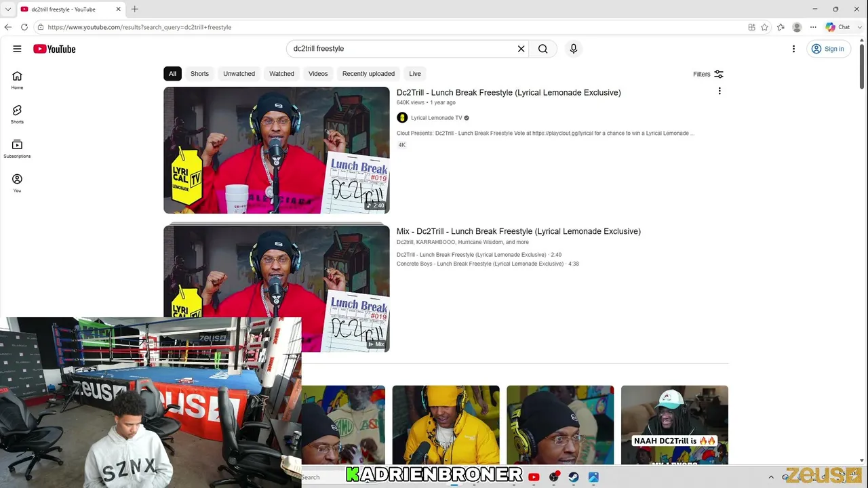
Task: Open the Photos app in taskbar
Action: coord(593,477)
